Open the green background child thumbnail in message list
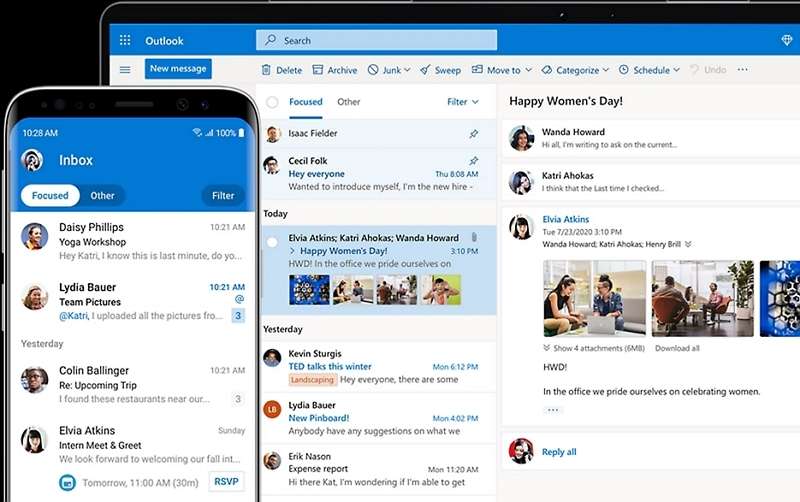The height and width of the screenshot is (502, 800). [441, 290]
